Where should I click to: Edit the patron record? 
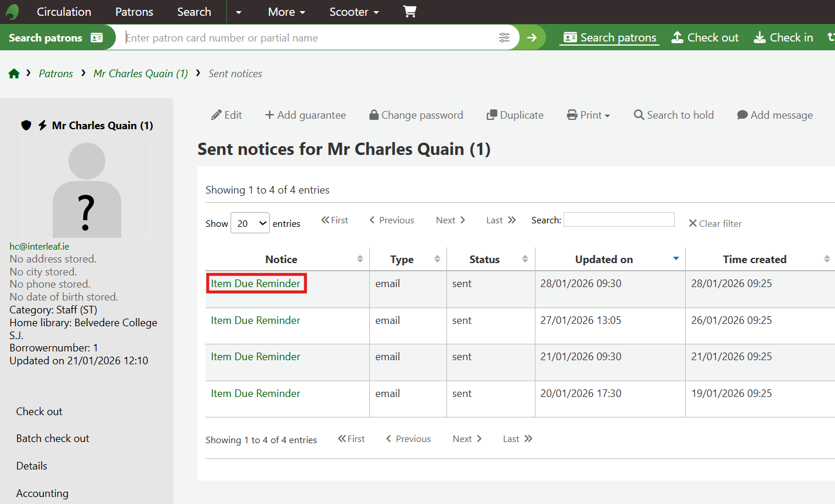pos(226,115)
